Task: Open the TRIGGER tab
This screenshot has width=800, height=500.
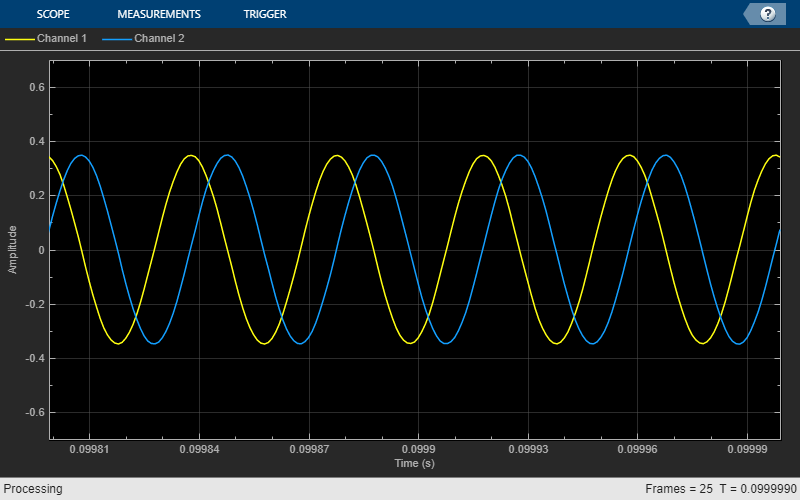Action: (265, 14)
